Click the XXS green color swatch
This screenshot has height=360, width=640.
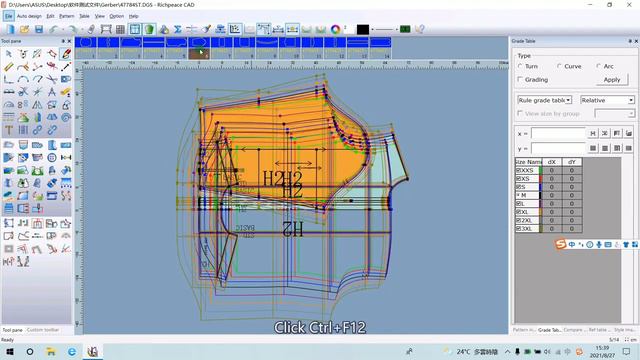coord(541,171)
